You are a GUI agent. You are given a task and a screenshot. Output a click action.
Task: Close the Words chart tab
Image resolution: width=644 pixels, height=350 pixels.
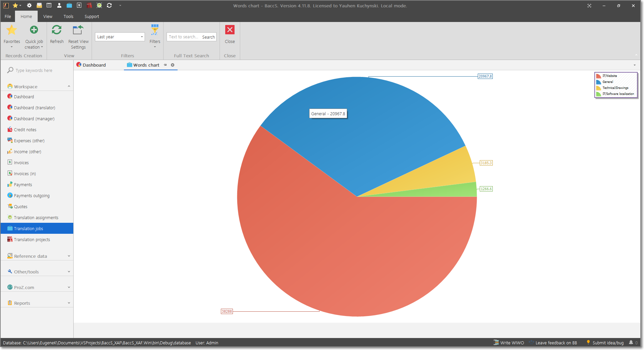point(173,65)
